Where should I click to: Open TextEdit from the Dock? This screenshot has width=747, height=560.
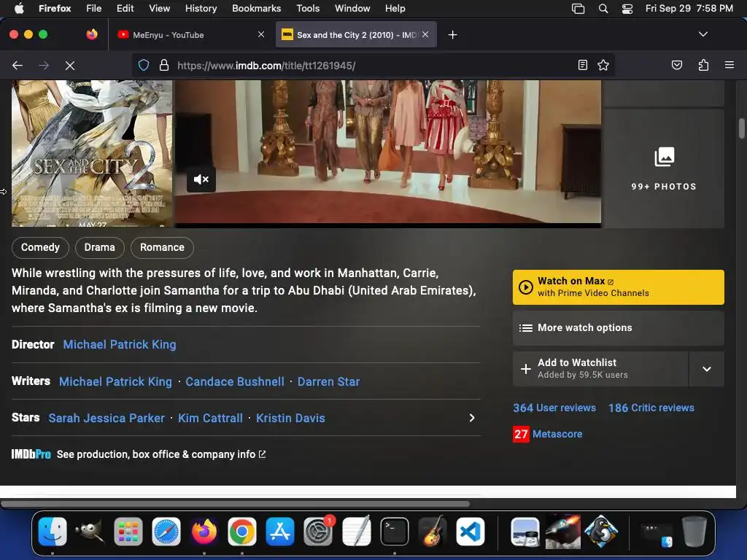(x=356, y=532)
